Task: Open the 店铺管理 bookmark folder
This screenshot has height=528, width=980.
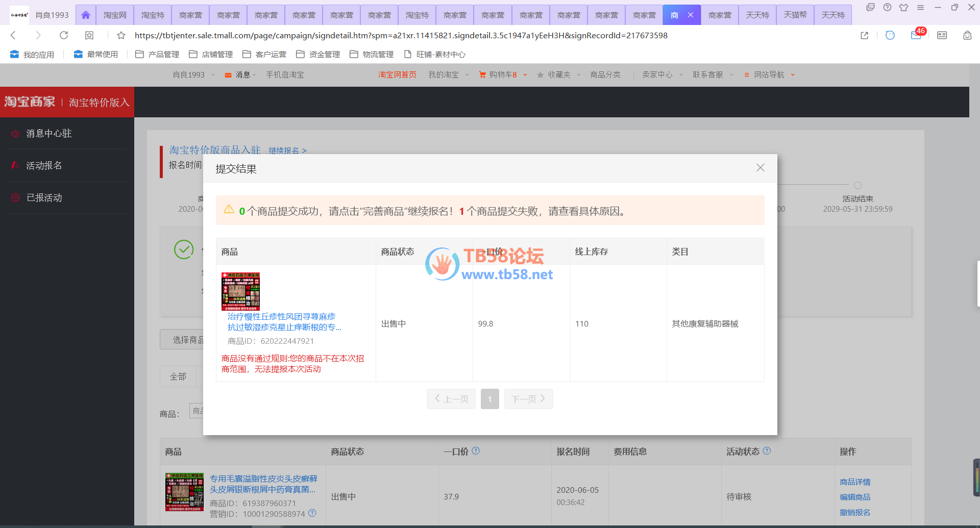Action: (211, 54)
